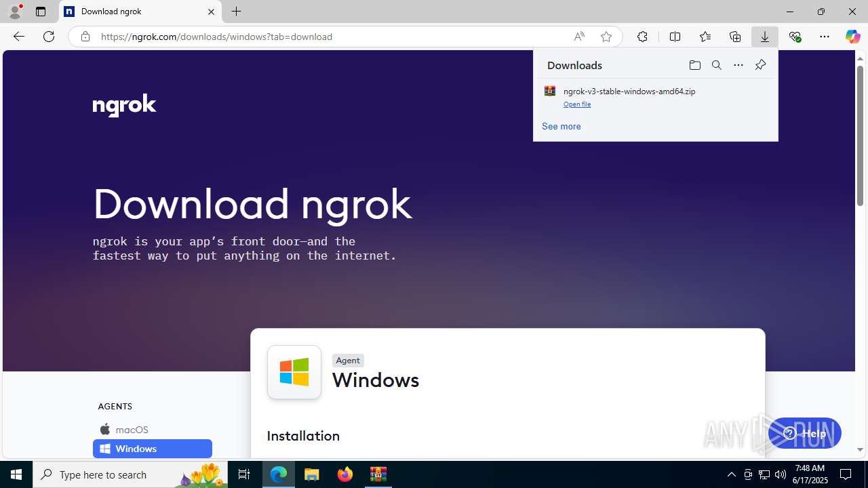The height and width of the screenshot is (488, 868).
Task: Click the Windows logo thumbnail
Action: click(294, 372)
